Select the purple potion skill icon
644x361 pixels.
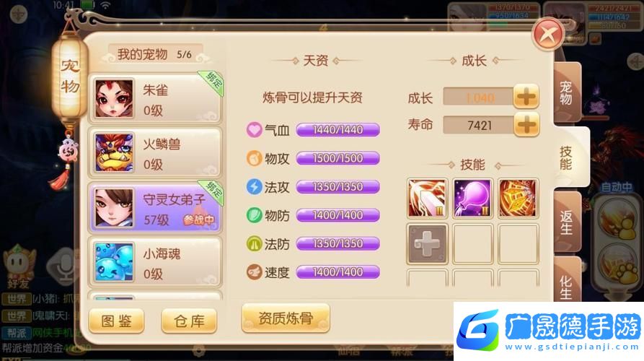(x=472, y=198)
